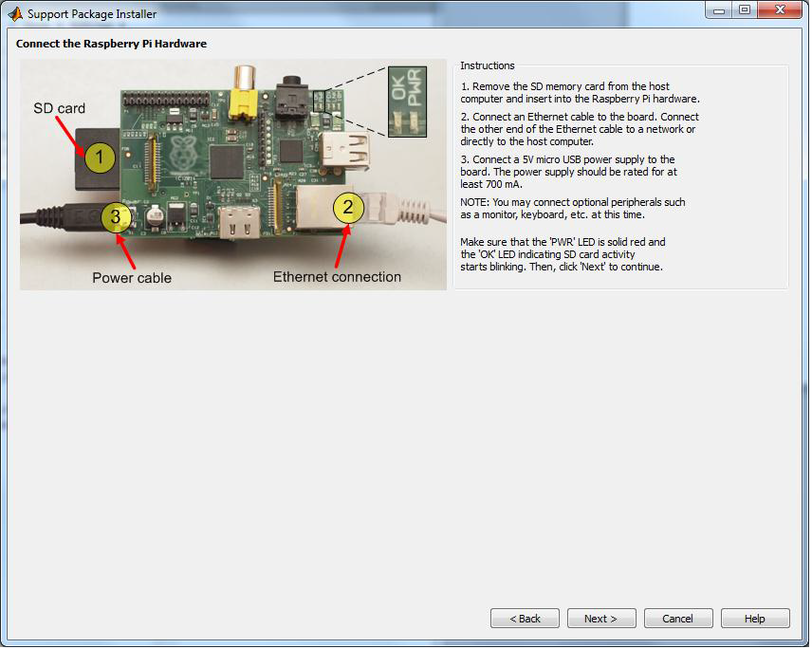The height and width of the screenshot is (649, 812).
Task: Go back to the previous wizard step
Action: click(x=525, y=618)
